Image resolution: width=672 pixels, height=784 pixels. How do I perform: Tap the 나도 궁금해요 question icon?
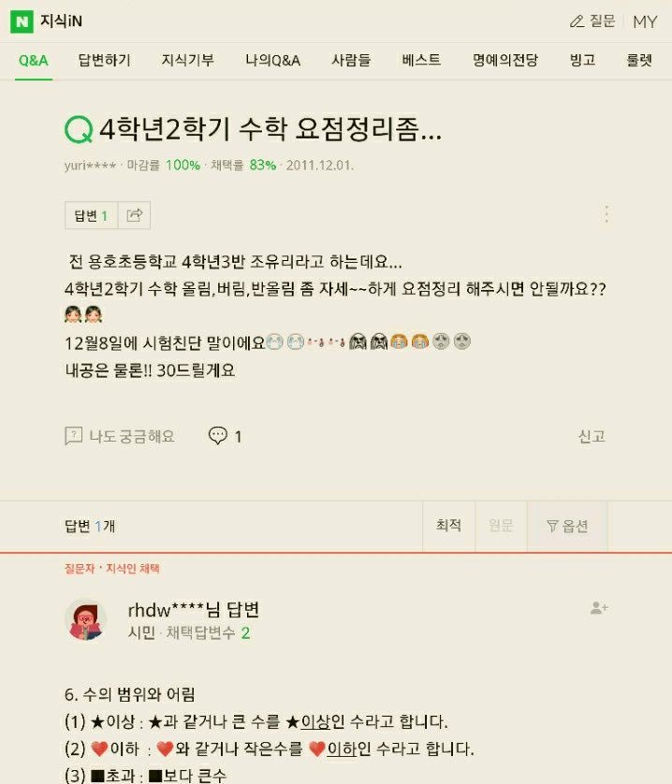74,436
